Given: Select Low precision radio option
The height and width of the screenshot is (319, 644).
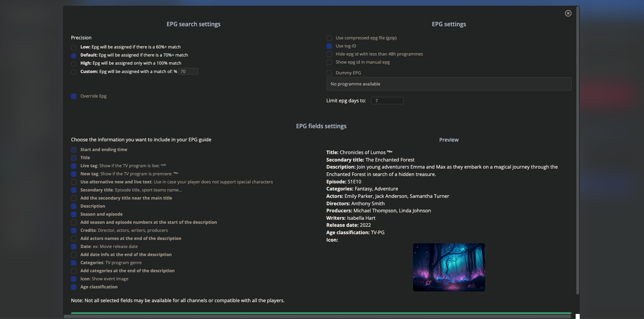Looking at the screenshot, I should point(74,47).
